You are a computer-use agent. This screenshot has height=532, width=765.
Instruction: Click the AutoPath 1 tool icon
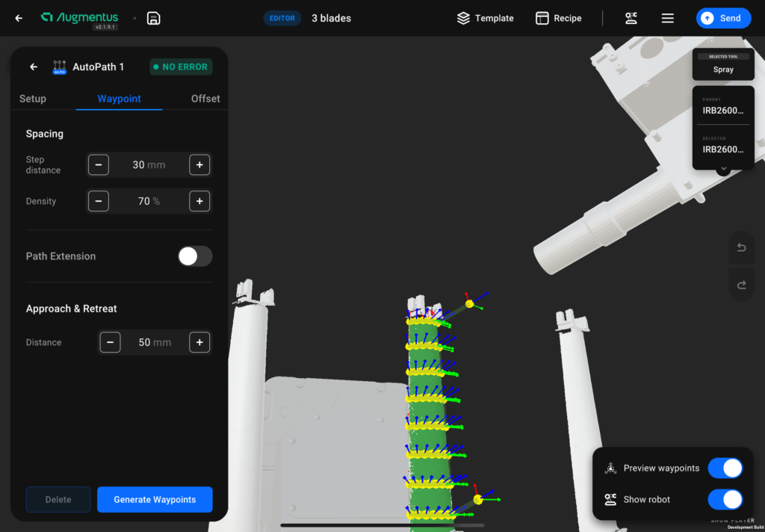[x=59, y=66]
